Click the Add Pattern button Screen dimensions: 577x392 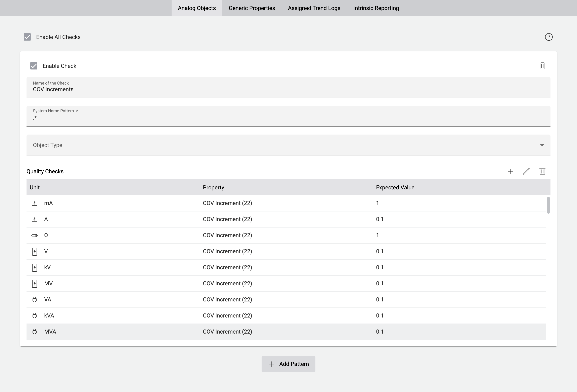click(288, 364)
